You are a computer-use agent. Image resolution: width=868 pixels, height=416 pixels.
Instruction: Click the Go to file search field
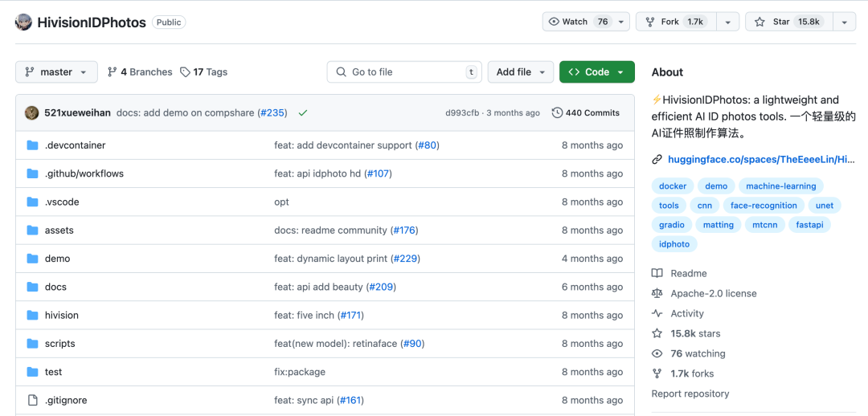coord(404,72)
